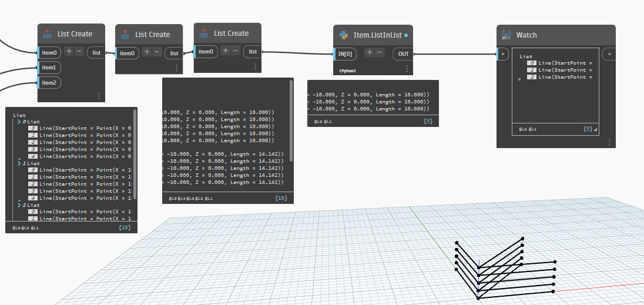The height and width of the screenshot is (305, 644).
Task: Open three-dot menu of three-input List Create
Action: click(x=99, y=96)
